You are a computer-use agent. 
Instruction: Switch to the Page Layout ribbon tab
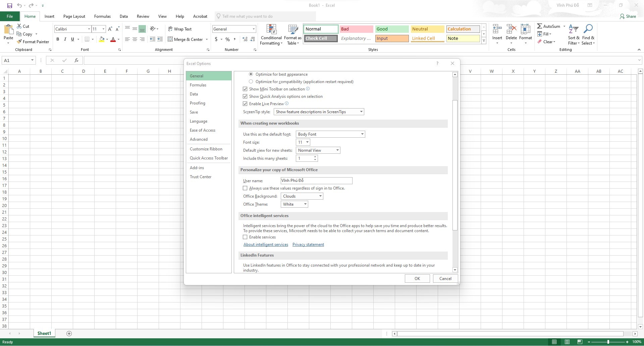[74, 16]
